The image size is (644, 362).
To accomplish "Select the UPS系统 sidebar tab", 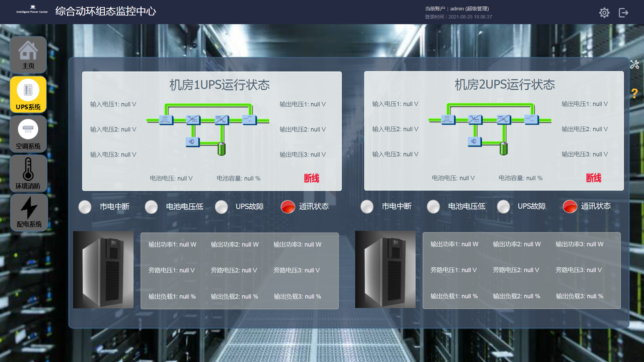I will 28,95.
